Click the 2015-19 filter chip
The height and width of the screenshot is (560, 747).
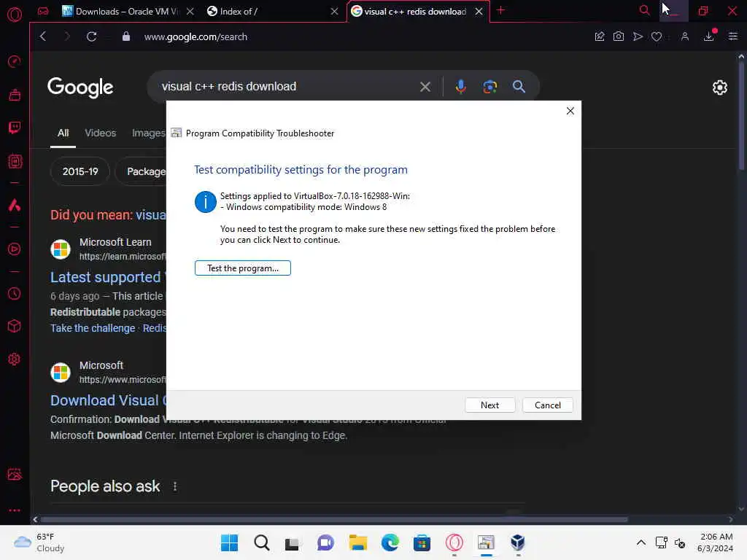click(x=80, y=171)
